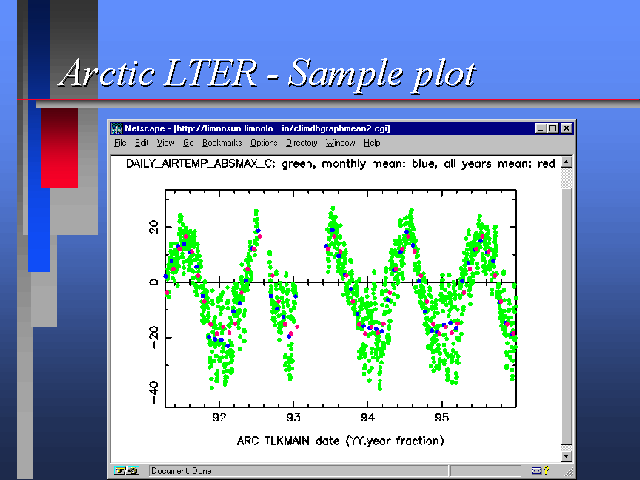Open the Options menu

click(x=264, y=143)
